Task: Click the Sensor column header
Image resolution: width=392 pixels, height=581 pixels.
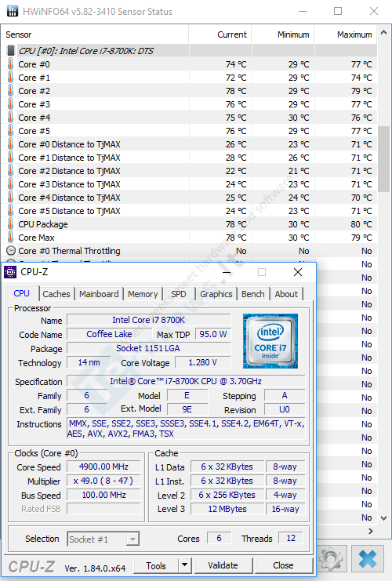Action: pos(95,34)
